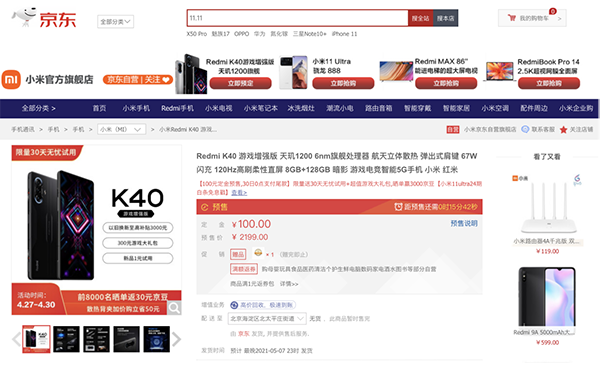
Task: Click the 搜本店 search button
Action: tap(445, 18)
